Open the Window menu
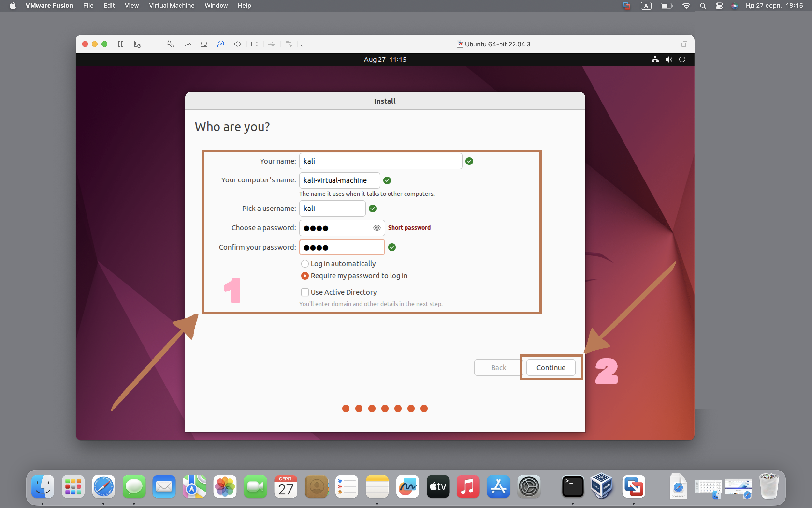 [x=216, y=6]
